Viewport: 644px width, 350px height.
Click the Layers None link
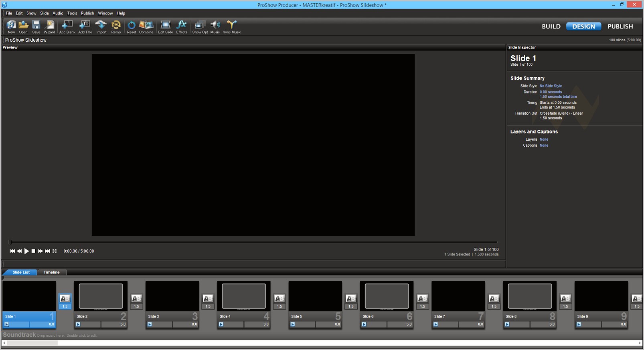(x=544, y=140)
